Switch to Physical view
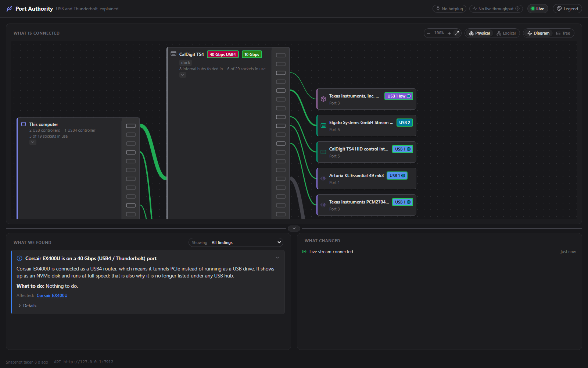 pos(480,33)
